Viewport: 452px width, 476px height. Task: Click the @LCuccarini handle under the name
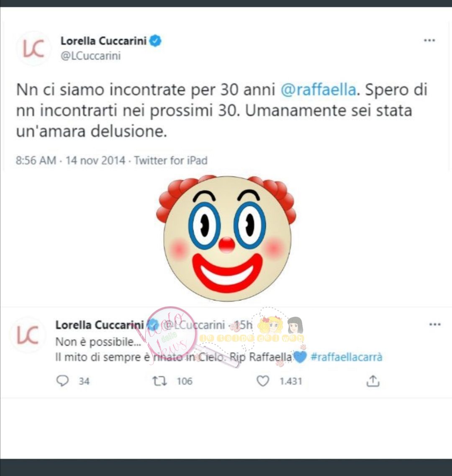[x=90, y=56]
